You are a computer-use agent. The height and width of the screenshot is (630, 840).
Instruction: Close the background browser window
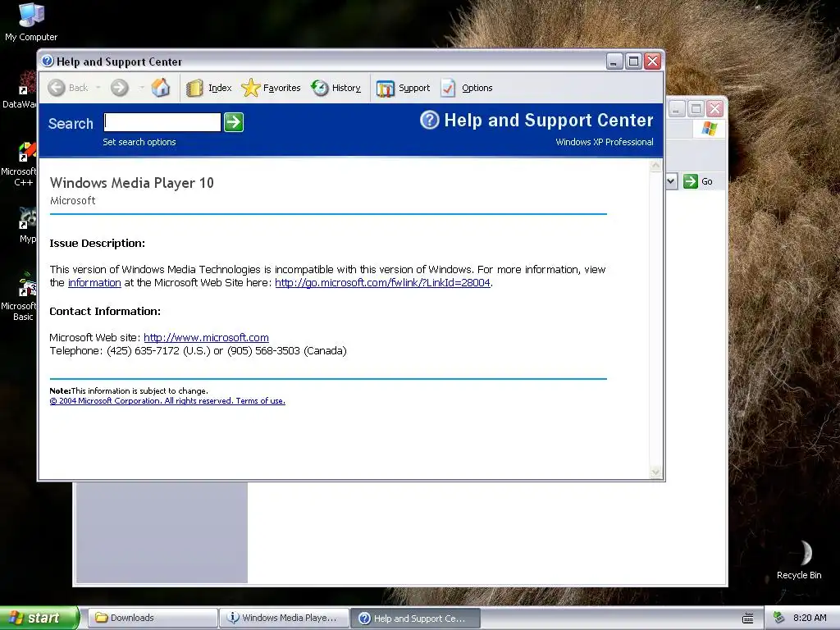pos(714,109)
